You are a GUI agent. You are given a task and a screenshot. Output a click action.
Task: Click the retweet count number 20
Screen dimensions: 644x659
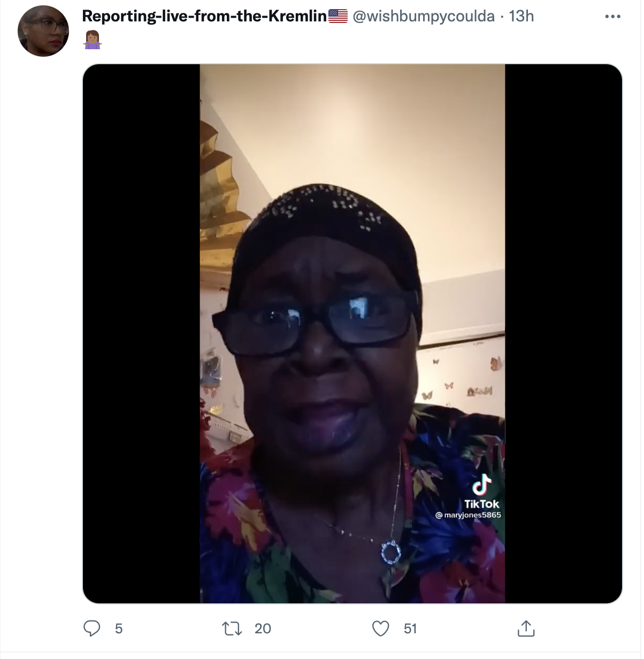click(x=263, y=629)
